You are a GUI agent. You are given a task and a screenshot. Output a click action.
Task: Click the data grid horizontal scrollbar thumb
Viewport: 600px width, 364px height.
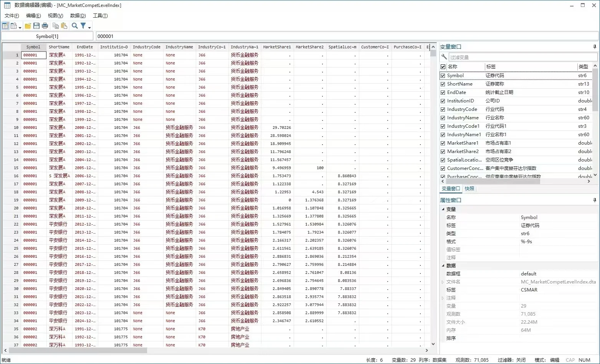pyautogui.click(x=78, y=350)
